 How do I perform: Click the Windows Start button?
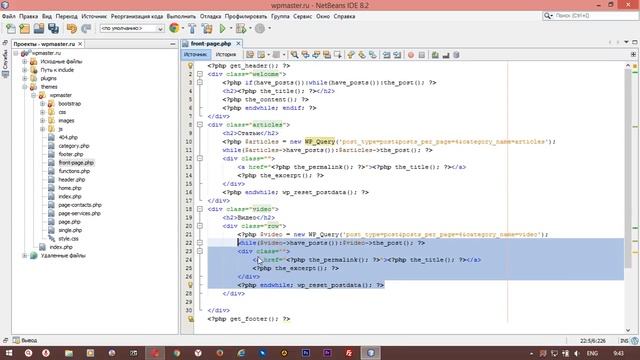(x=8, y=353)
